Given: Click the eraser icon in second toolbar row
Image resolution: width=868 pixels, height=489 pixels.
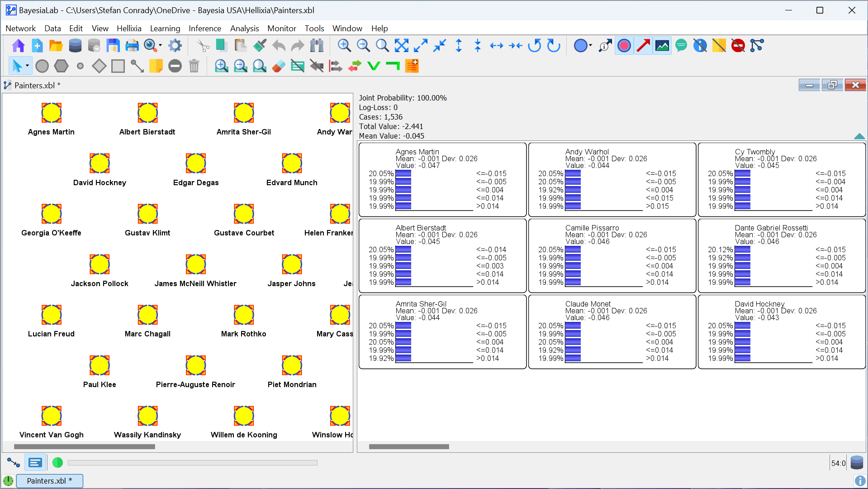Looking at the screenshot, I should (279, 67).
